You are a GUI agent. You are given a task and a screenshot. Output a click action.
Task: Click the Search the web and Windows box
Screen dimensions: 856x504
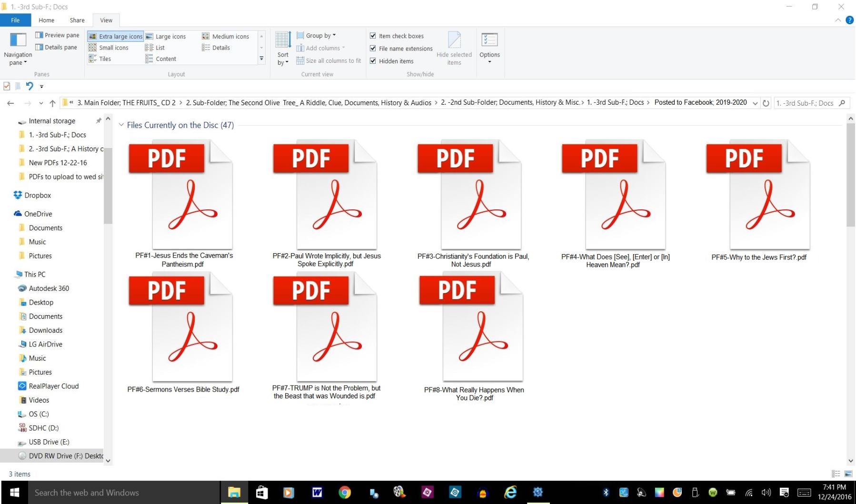pyautogui.click(x=125, y=493)
